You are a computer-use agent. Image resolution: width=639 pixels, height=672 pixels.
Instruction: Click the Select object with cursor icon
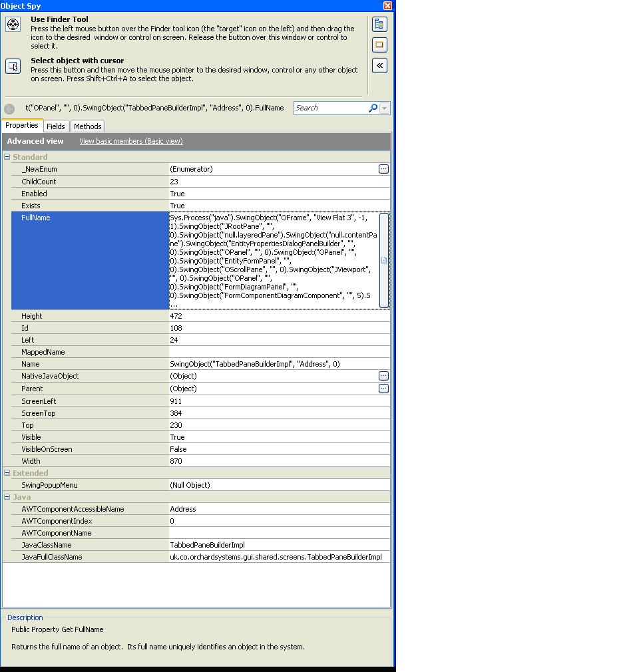[13, 67]
